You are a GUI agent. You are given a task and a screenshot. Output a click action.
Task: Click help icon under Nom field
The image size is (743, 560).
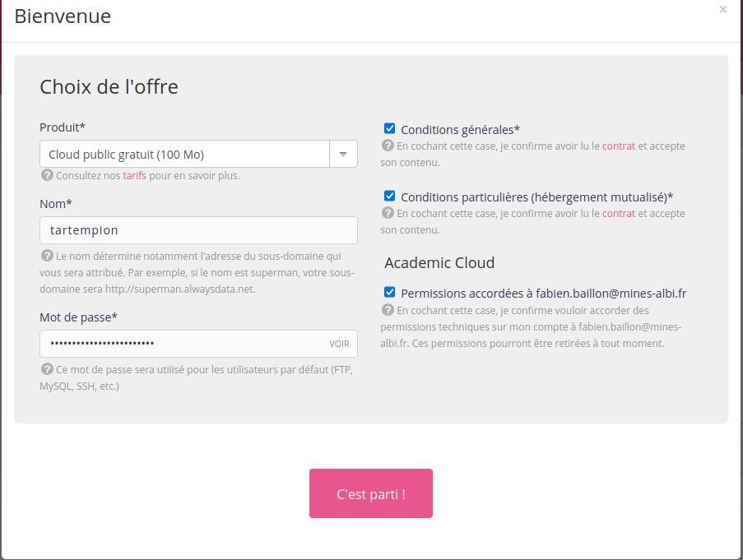point(47,256)
